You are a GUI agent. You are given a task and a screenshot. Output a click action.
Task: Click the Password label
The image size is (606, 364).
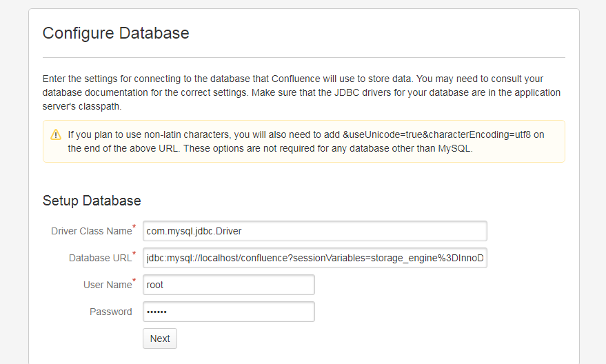pos(111,312)
